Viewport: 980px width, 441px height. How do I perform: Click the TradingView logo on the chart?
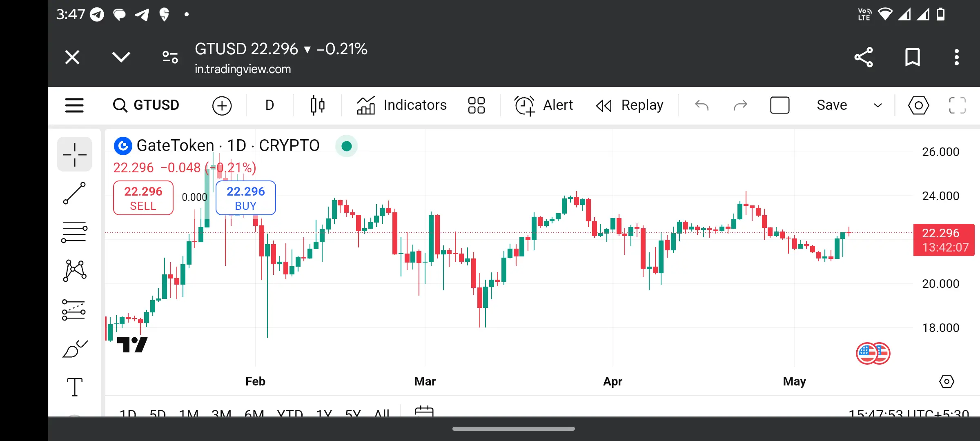132,345
